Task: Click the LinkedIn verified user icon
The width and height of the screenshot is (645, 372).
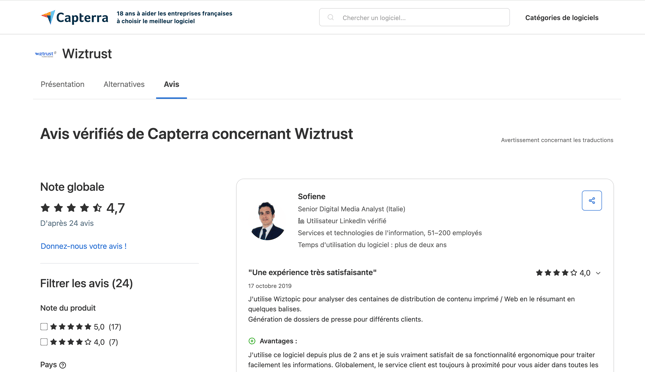Action: click(x=301, y=221)
